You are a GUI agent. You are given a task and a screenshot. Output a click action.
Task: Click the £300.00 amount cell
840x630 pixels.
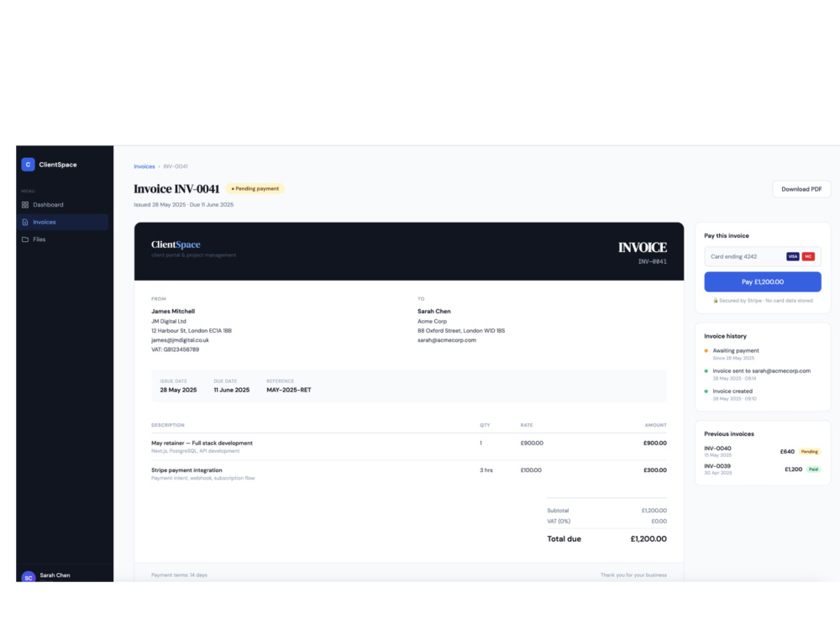(654, 470)
